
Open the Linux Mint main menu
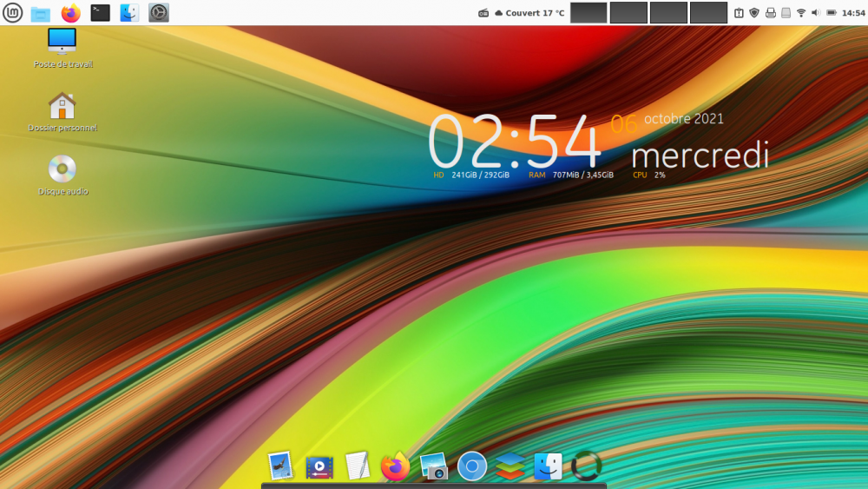[12, 13]
